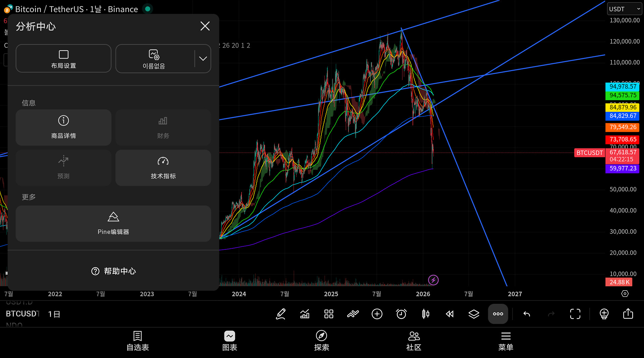Redo the chart action
This screenshot has height=358, width=644.
[x=551, y=314]
